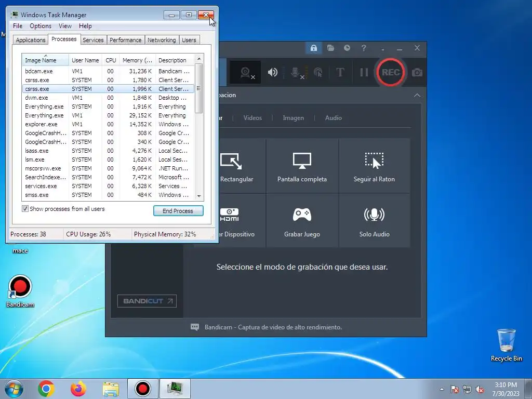The height and width of the screenshot is (399, 532).
Task: Sort processes by Memory column
Action: 137,60
